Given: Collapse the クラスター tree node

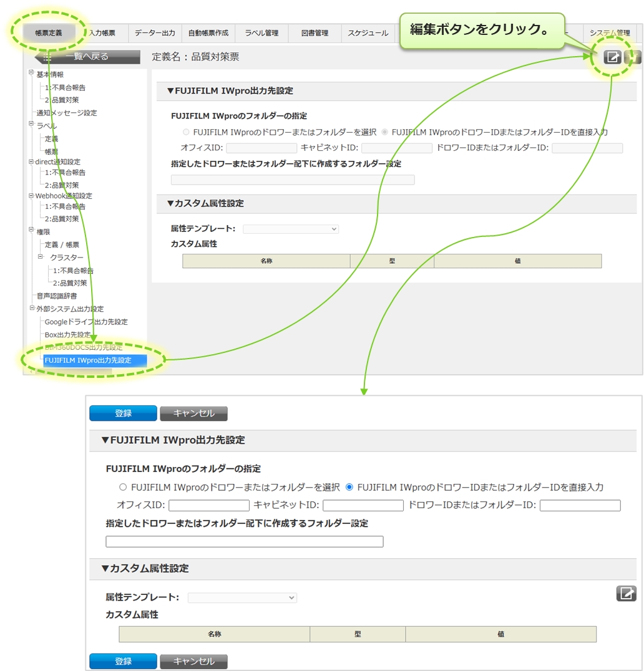Looking at the screenshot, I should [40, 257].
